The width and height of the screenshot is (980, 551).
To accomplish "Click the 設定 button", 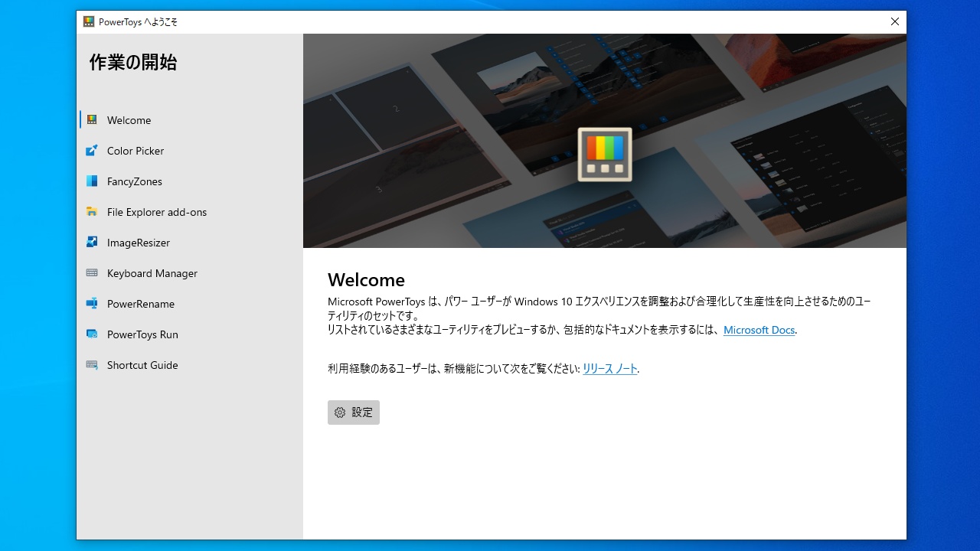I will pos(354,412).
